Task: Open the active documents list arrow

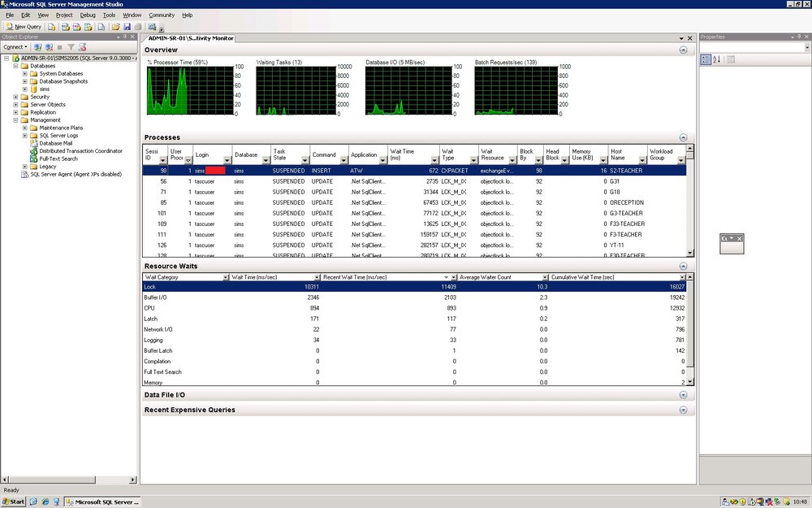Action: tap(681, 38)
